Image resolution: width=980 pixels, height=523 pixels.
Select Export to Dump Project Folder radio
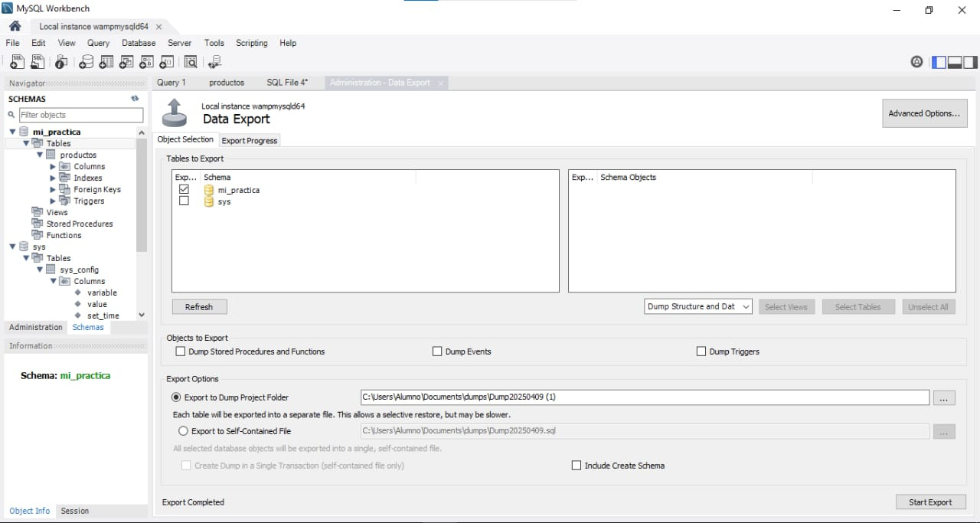tap(177, 397)
